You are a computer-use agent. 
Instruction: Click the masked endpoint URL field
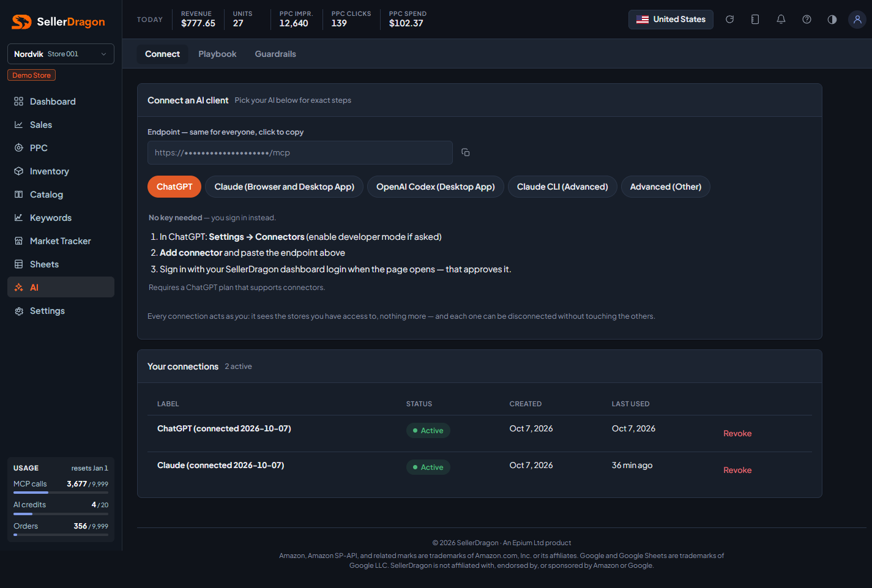click(x=300, y=152)
